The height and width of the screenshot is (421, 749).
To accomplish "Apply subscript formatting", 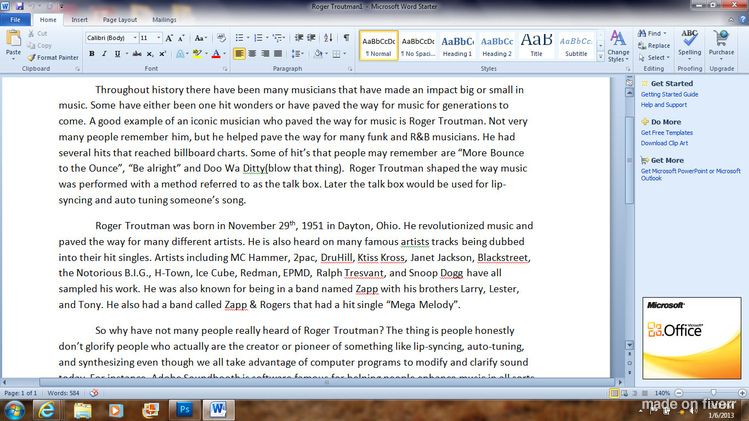I will (150, 54).
